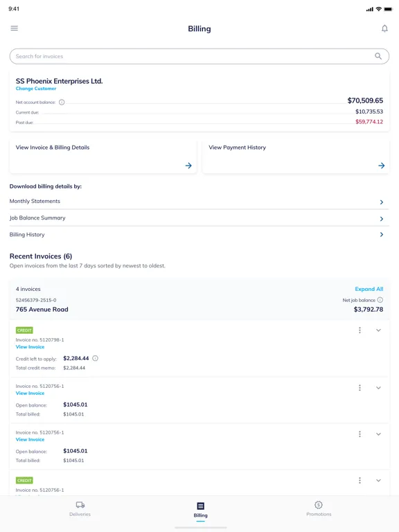Image resolution: width=399 pixels, height=532 pixels.
Task: Click Expand All link
Action: 369,289
